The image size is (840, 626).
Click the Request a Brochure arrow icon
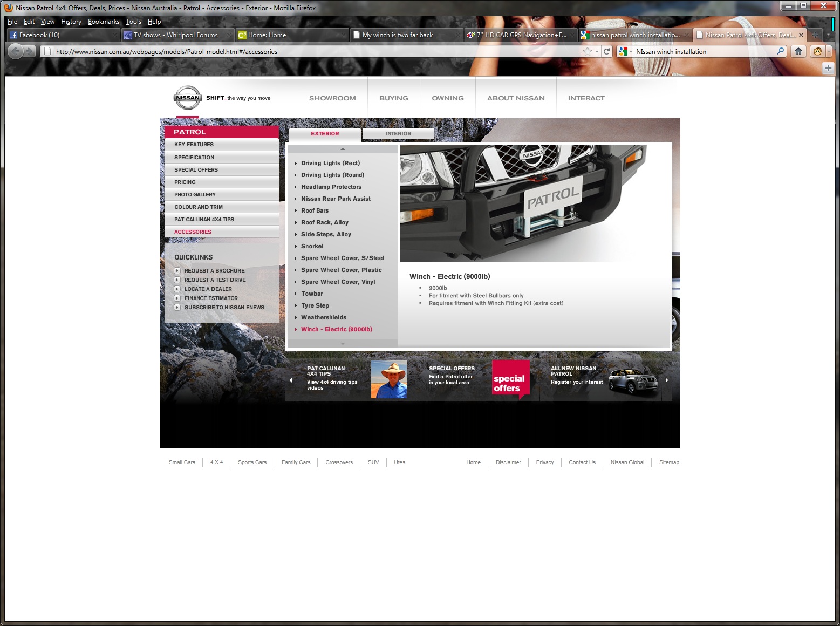click(177, 271)
